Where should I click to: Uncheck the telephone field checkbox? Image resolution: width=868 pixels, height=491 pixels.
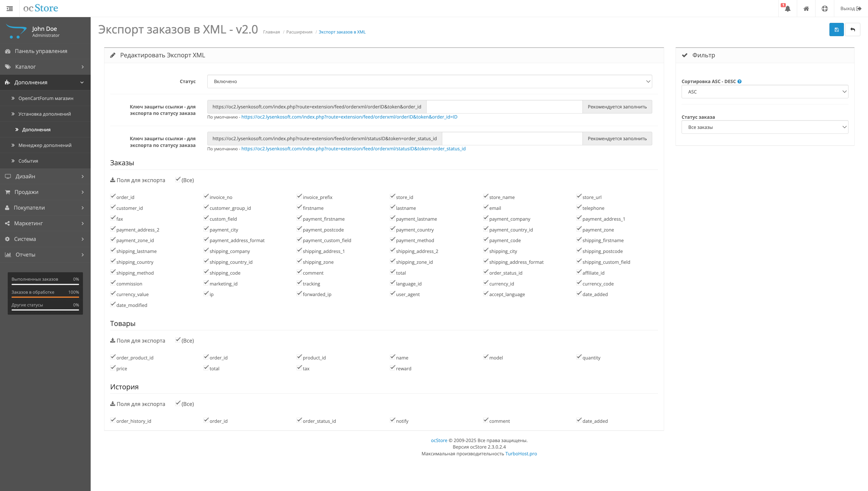click(x=579, y=207)
